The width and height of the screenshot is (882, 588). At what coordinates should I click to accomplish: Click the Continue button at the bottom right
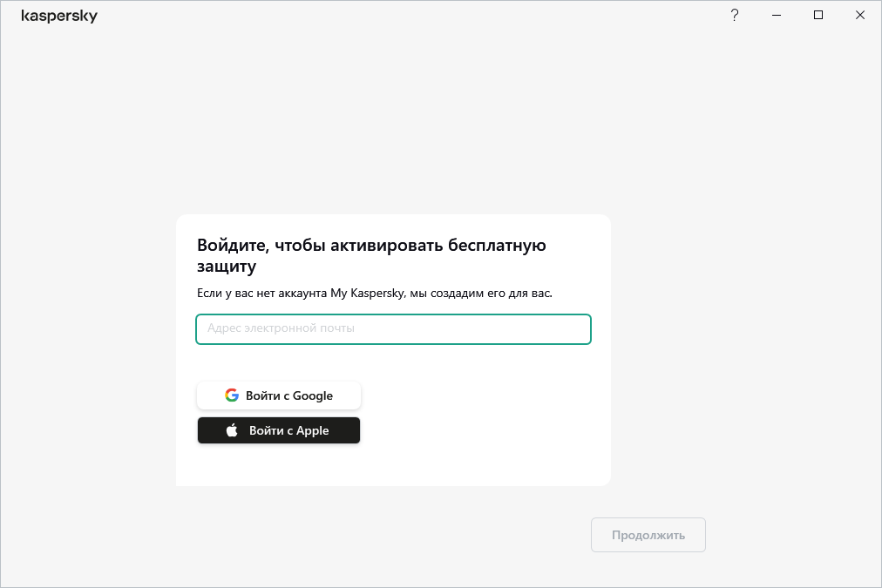click(648, 534)
